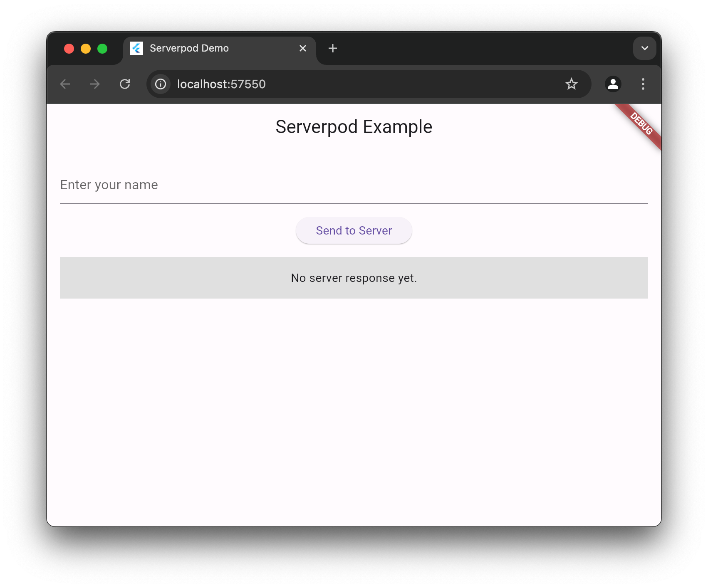Image resolution: width=708 pixels, height=588 pixels.
Task: Open a new tab with plus icon
Action: (332, 49)
